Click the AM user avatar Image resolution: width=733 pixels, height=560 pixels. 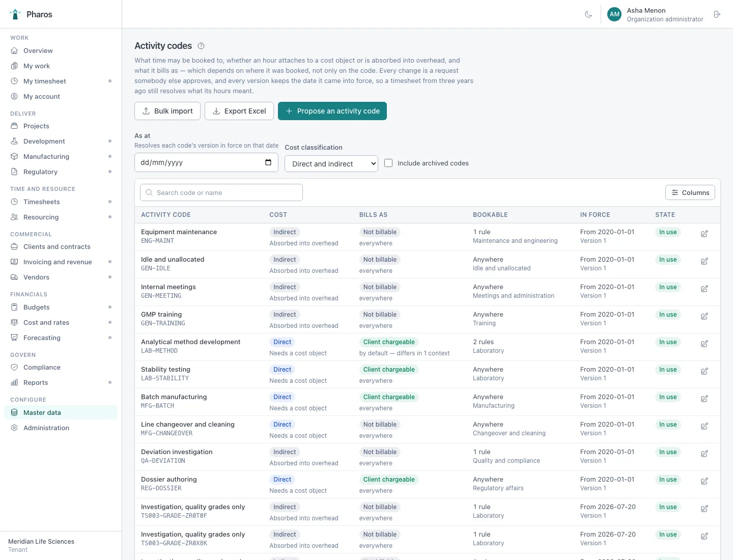tap(614, 14)
